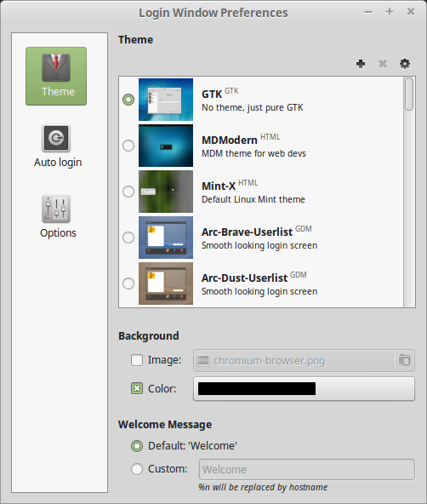Remove selected theme with X icon
Viewport: 427px width, 504px height.
[x=383, y=64]
